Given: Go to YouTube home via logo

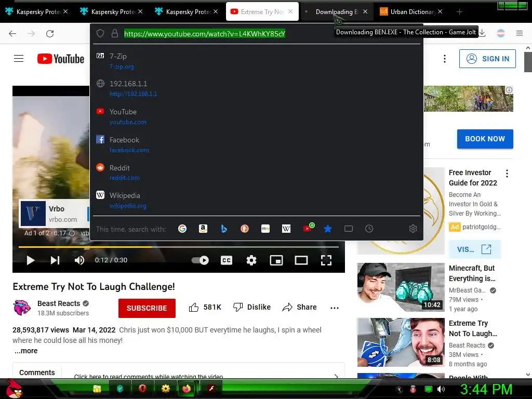Looking at the screenshot, I should (61, 59).
